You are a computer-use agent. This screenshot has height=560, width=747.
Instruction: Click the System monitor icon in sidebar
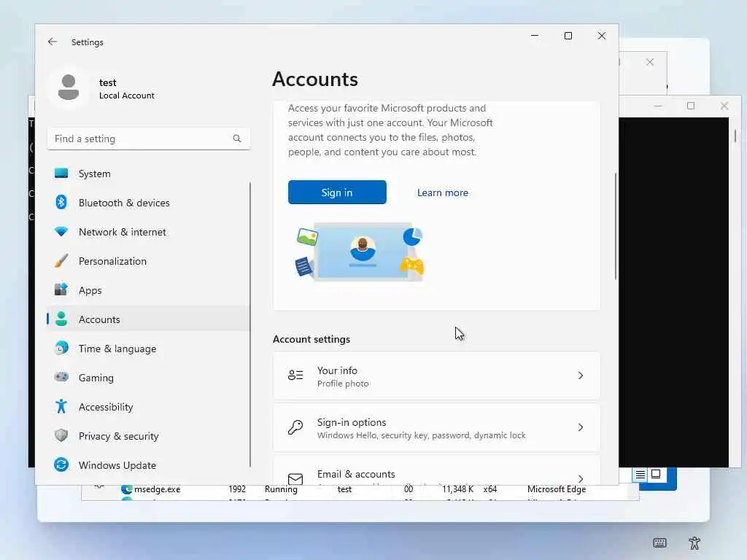point(61,174)
